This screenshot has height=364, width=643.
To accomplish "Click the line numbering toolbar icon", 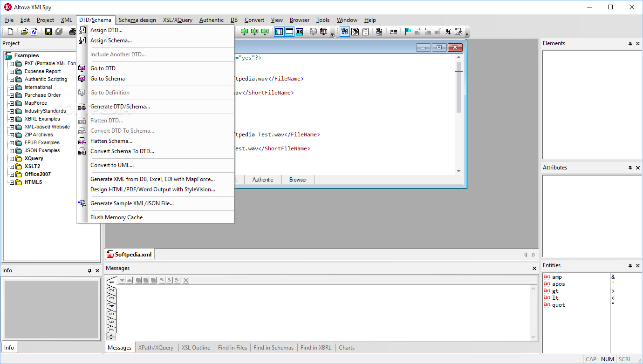I will [379, 32].
